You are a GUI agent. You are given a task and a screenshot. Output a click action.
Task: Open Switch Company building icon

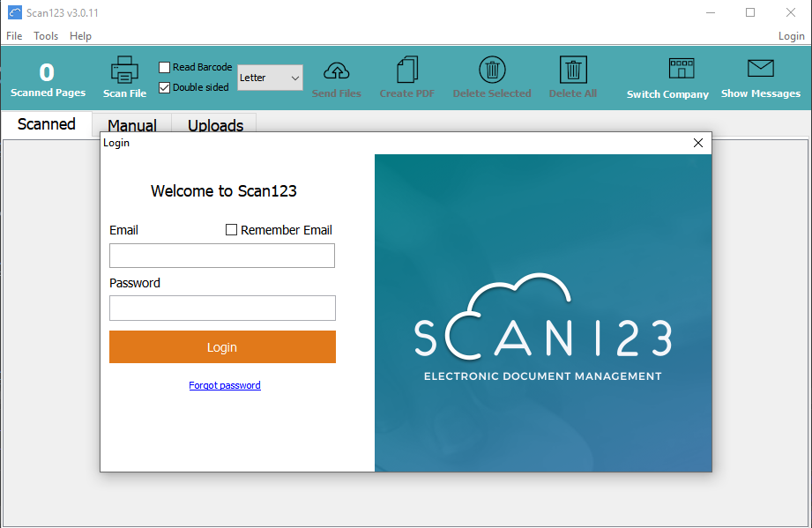tap(682, 69)
